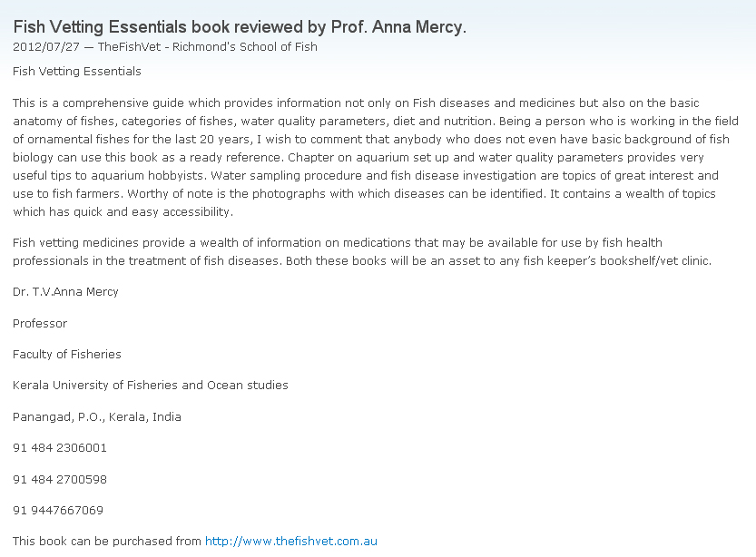Click the 'Faculty of Fisheries' line
Image resolution: width=756 pixels, height=557 pixels.
(67, 355)
